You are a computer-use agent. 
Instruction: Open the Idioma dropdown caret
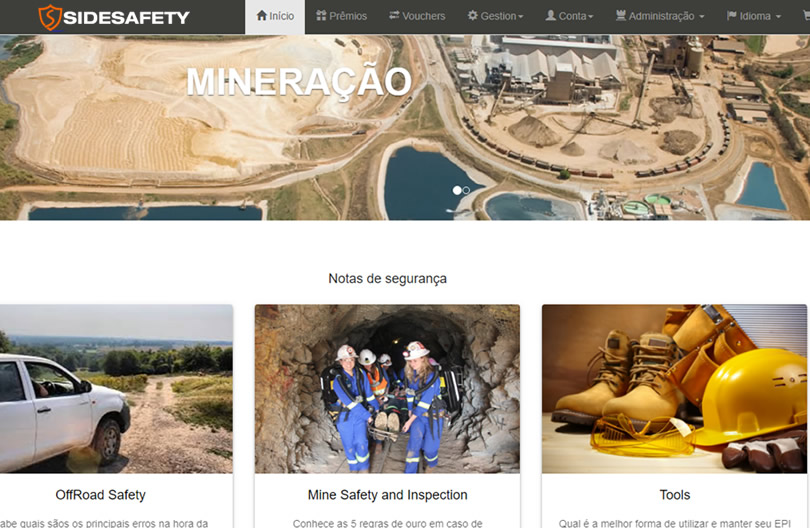point(778,17)
